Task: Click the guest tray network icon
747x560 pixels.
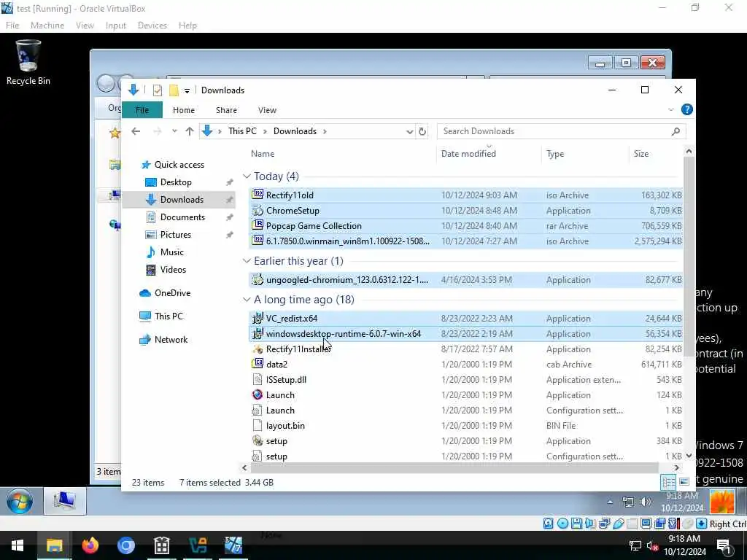Action: coord(628,502)
